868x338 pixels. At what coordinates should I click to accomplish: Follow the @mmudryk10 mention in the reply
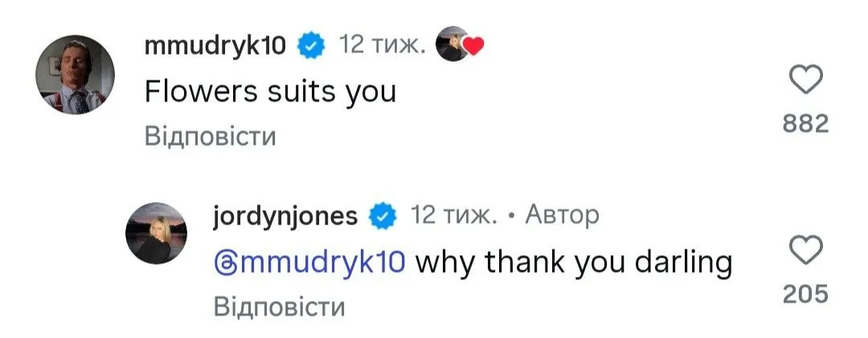310,262
